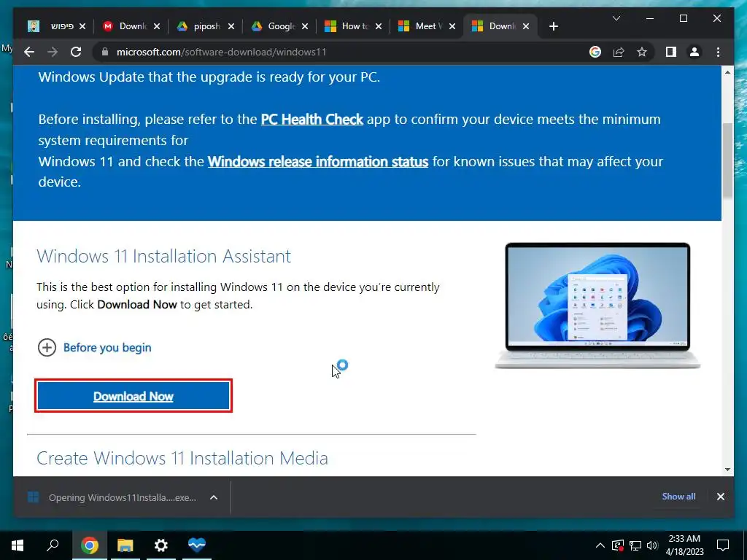Expand the download item options arrow
The width and height of the screenshot is (747, 560).
pos(214,497)
